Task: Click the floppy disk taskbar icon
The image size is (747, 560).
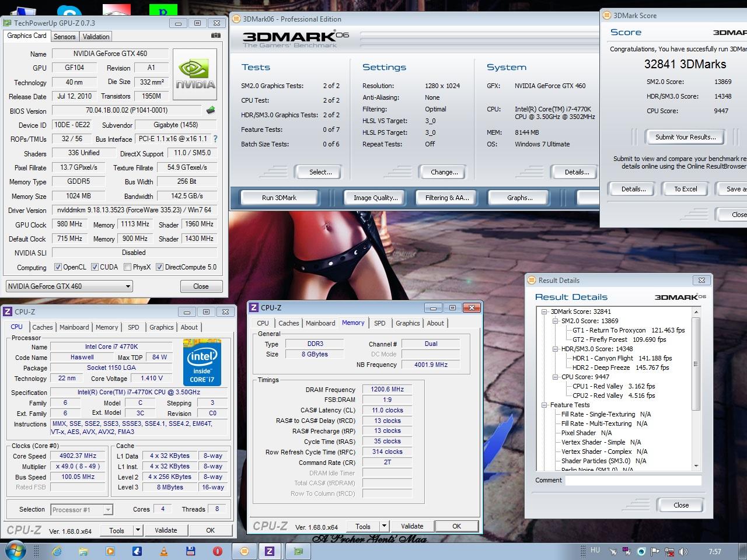Action: coord(191,551)
